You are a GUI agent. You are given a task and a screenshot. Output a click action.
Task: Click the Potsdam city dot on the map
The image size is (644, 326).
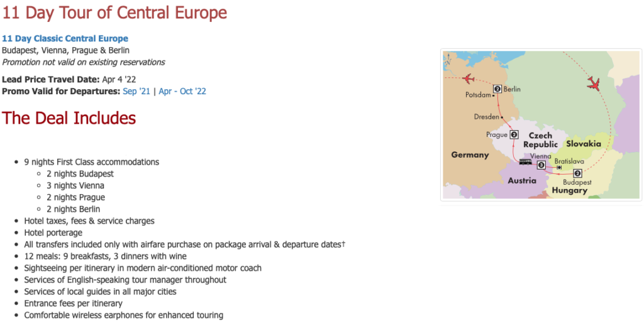pyautogui.click(x=493, y=95)
